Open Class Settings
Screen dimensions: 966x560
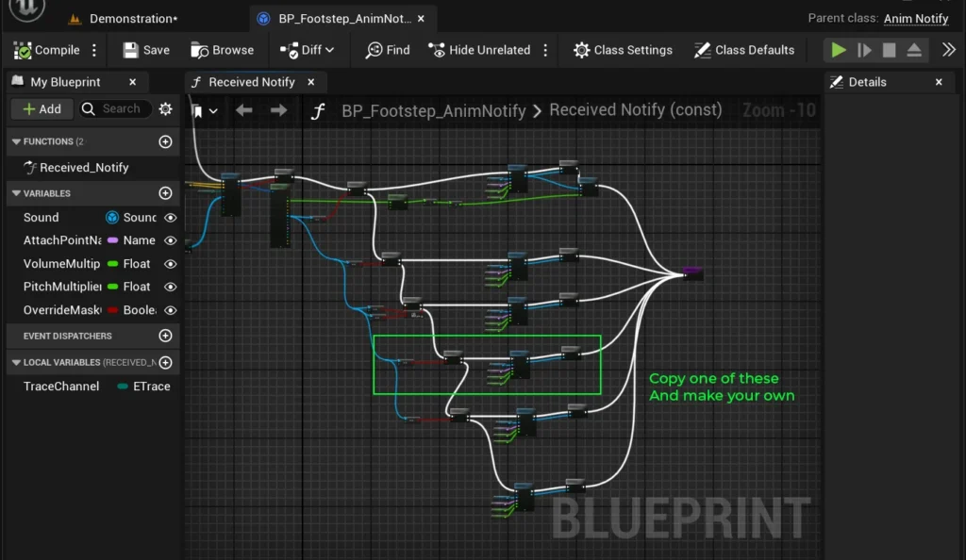click(582, 50)
